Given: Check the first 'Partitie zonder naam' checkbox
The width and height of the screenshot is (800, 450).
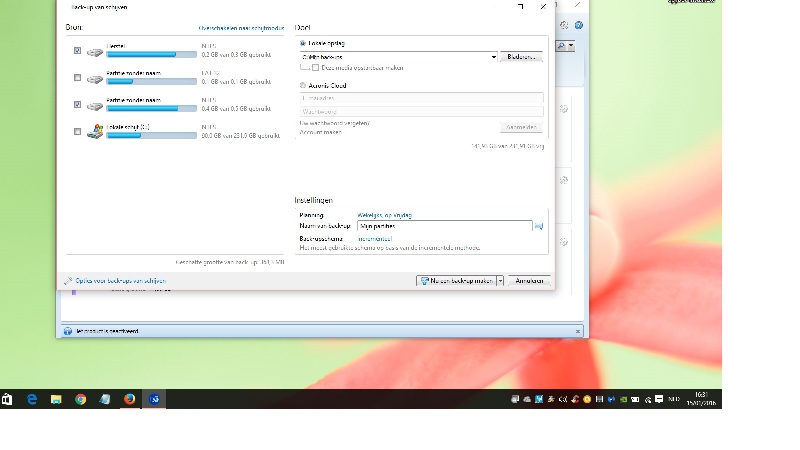Looking at the screenshot, I should (x=78, y=77).
